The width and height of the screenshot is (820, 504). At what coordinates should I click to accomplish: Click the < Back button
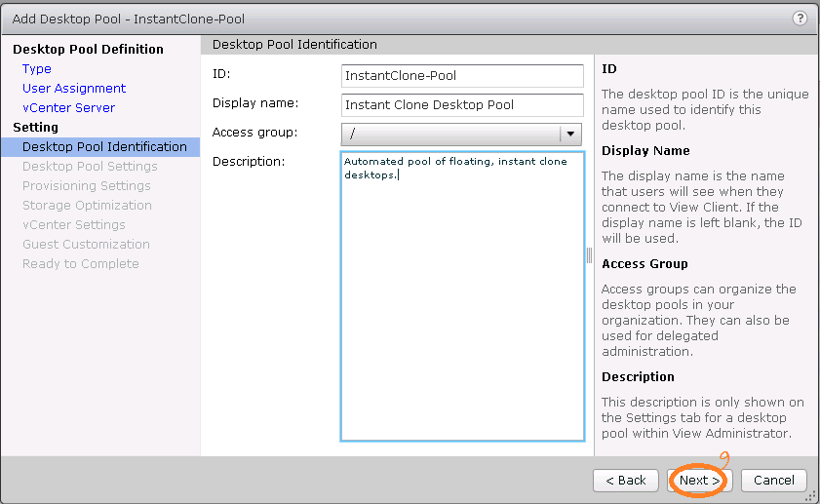626,481
